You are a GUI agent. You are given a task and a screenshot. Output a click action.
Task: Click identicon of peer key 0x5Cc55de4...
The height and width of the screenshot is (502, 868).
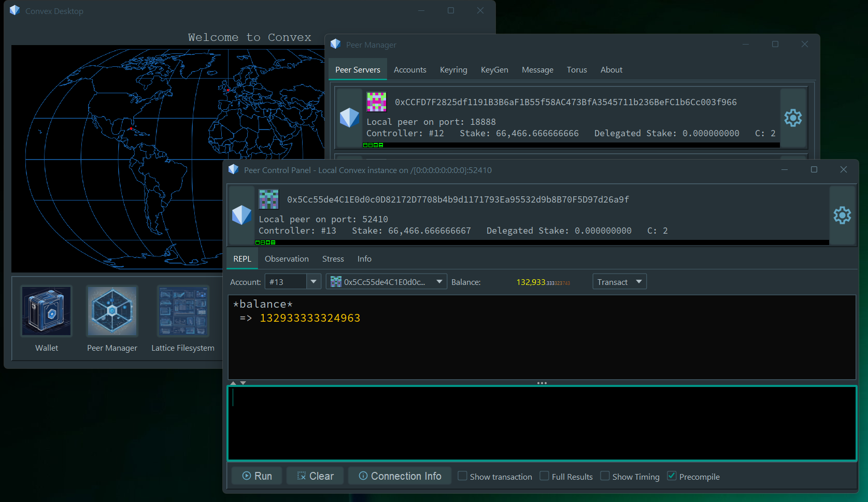(x=268, y=199)
